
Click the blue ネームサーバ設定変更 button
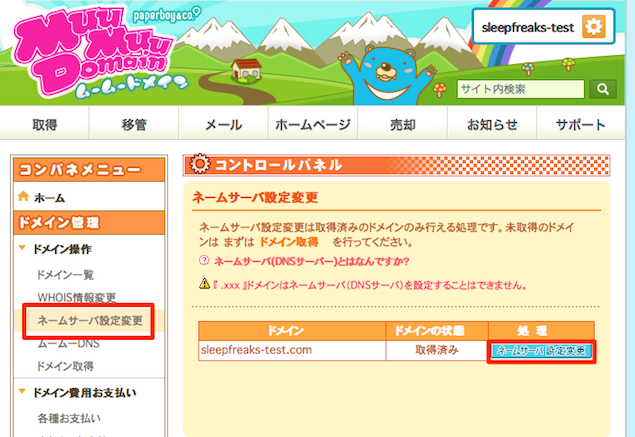[x=541, y=351]
